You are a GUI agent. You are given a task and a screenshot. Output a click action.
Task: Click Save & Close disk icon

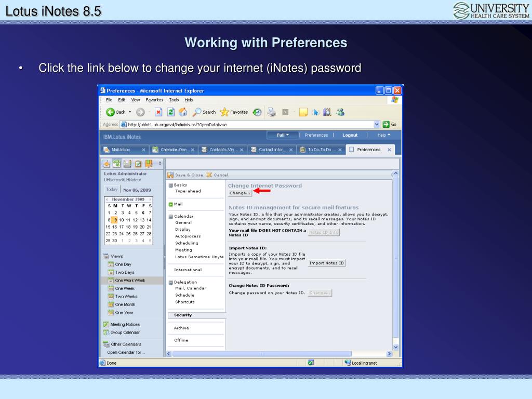(170, 175)
